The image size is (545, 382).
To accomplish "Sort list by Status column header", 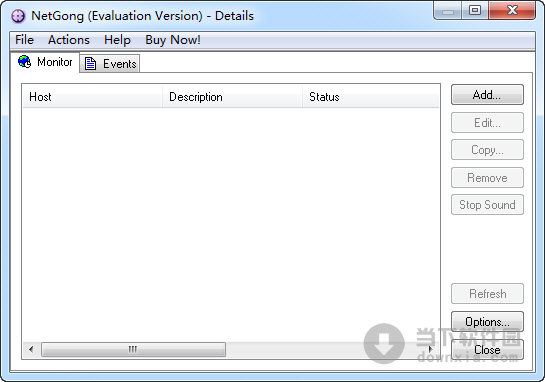I will coord(371,97).
